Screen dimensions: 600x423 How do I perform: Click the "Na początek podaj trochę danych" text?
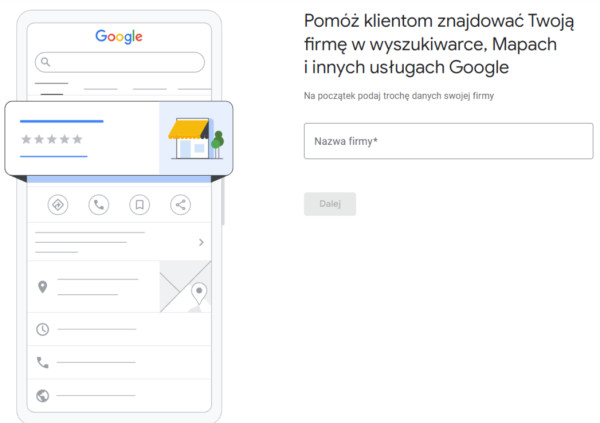398,96
